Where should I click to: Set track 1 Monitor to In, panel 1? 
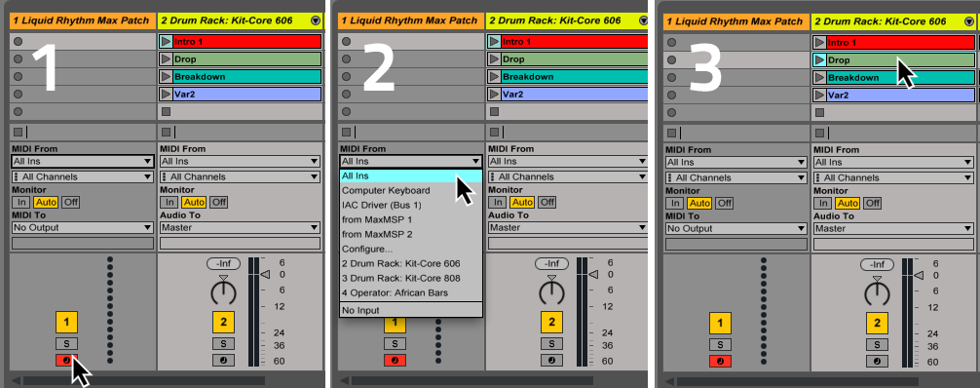[21, 202]
